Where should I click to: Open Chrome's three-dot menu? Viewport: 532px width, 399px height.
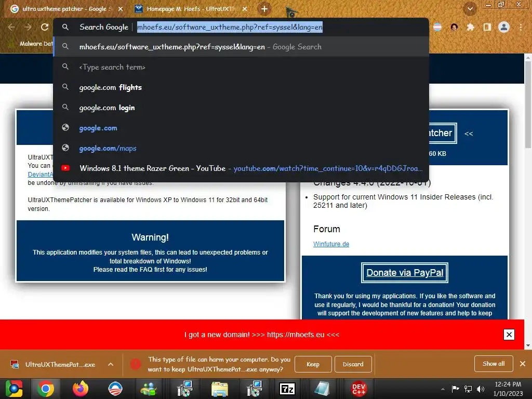[521, 27]
